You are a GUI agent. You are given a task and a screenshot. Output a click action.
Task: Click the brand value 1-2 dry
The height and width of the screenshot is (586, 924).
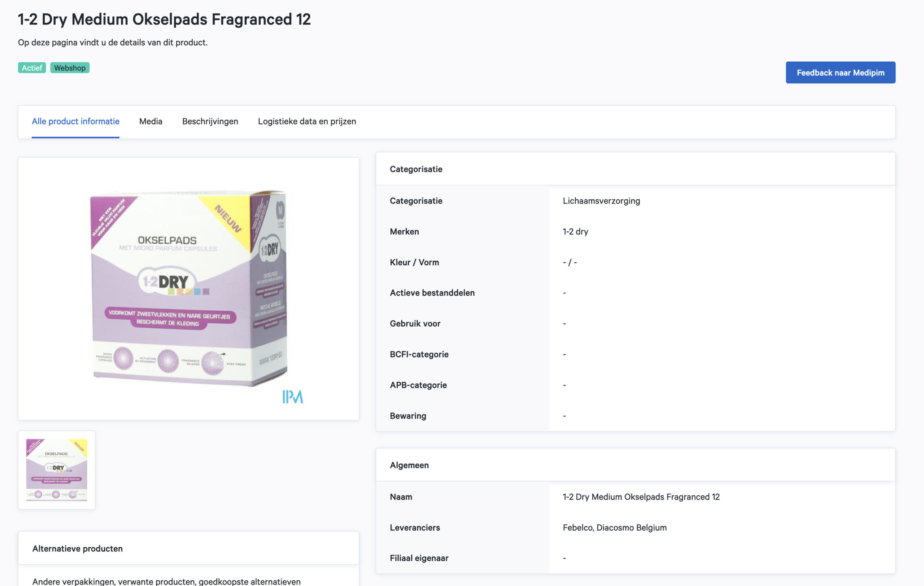[x=575, y=231]
